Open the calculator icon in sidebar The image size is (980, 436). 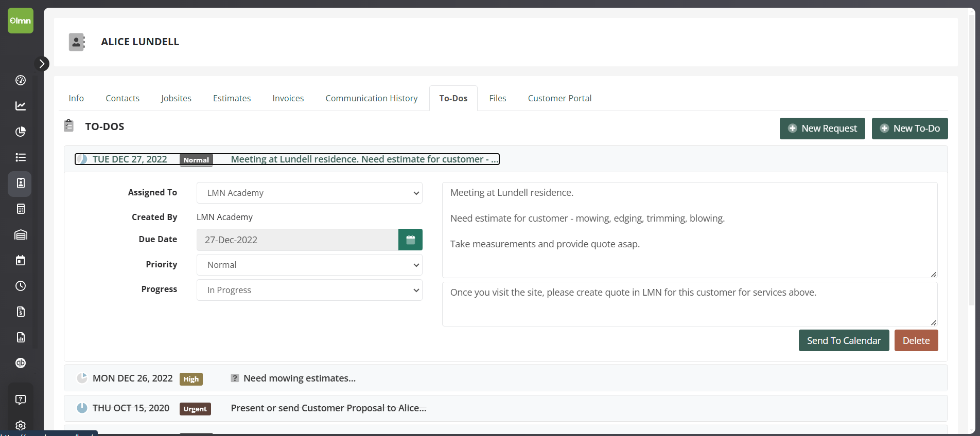tap(21, 209)
